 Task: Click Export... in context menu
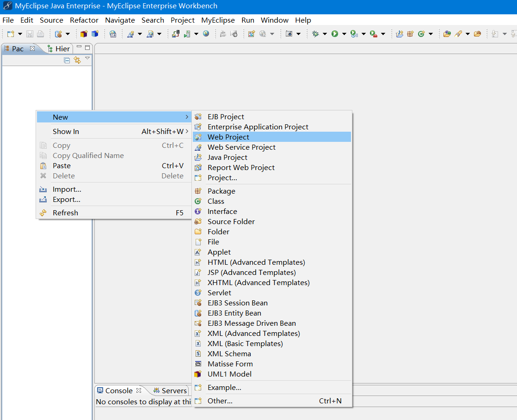point(114,200)
